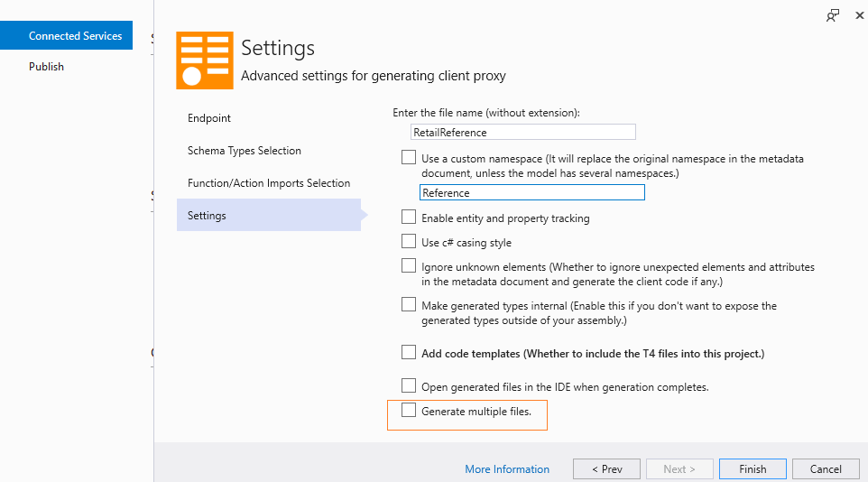Screen dimensions: 868x482
Task: Go to the Endpoint wizard step
Action: [x=209, y=118]
